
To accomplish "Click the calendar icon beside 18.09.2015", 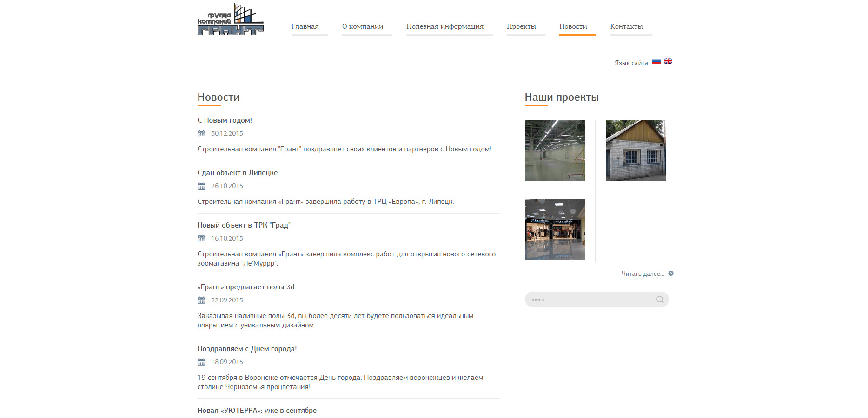I will click(201, 362).
